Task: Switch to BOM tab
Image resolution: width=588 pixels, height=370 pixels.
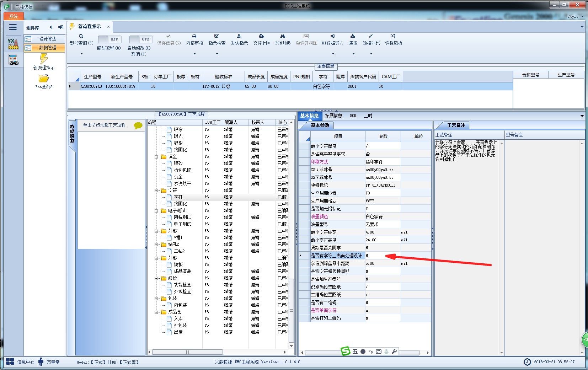Action: pos(353,116)
